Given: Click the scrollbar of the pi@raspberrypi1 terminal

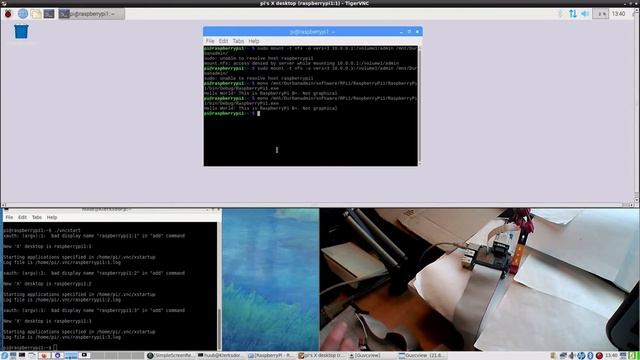Looking at the screenshot, I should click(420, 105).
